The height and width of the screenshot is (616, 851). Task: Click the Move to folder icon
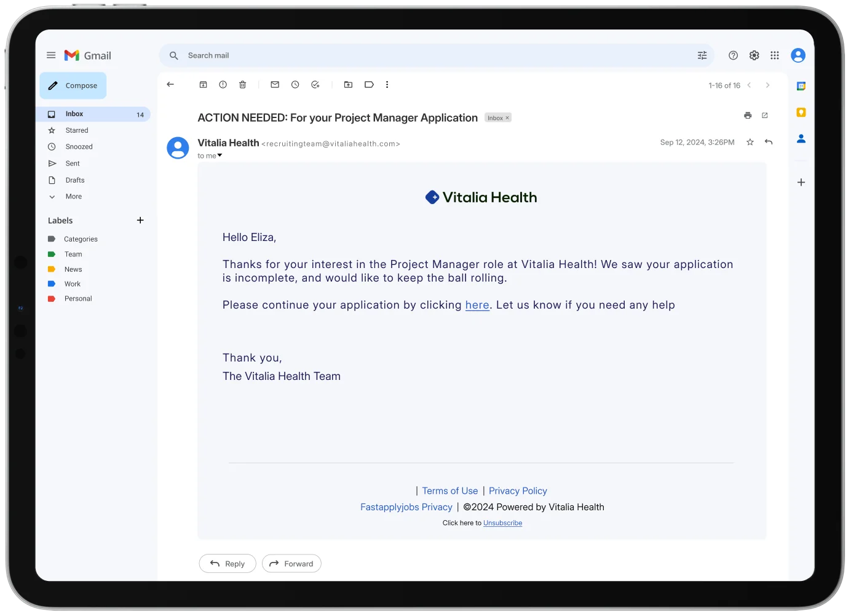coord(348,85)
